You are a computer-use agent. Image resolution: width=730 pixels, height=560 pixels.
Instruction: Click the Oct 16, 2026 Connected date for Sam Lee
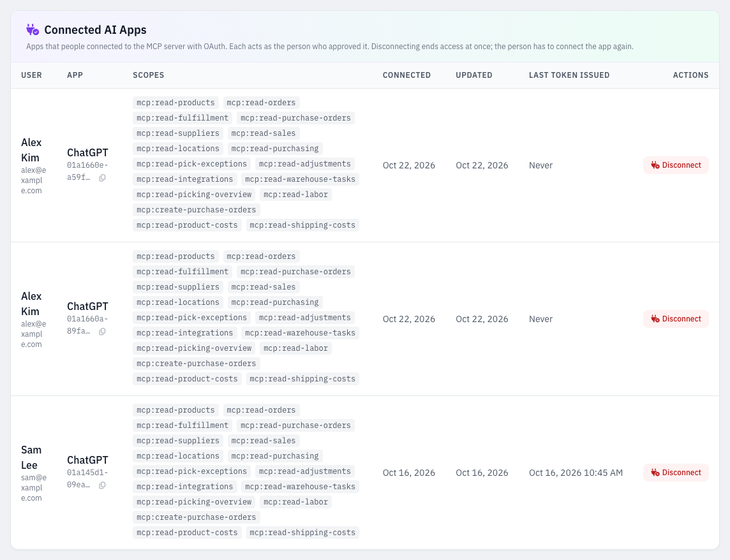click(x=409, y=473)
